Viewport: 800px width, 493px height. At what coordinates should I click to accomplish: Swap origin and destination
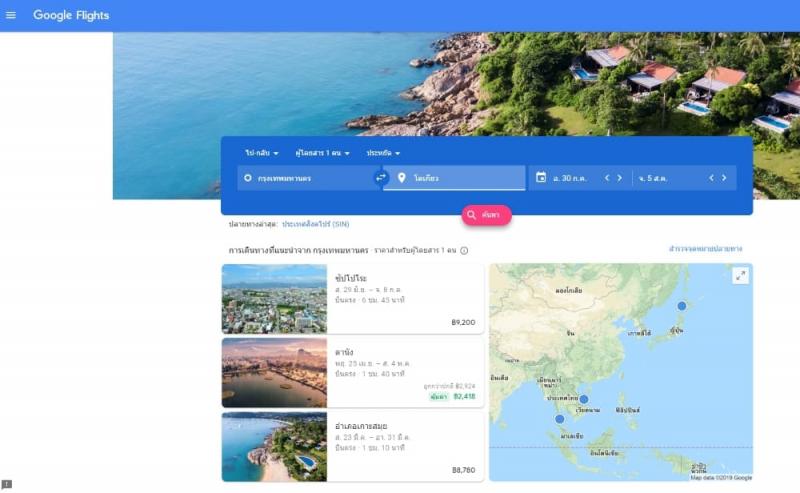381,178
